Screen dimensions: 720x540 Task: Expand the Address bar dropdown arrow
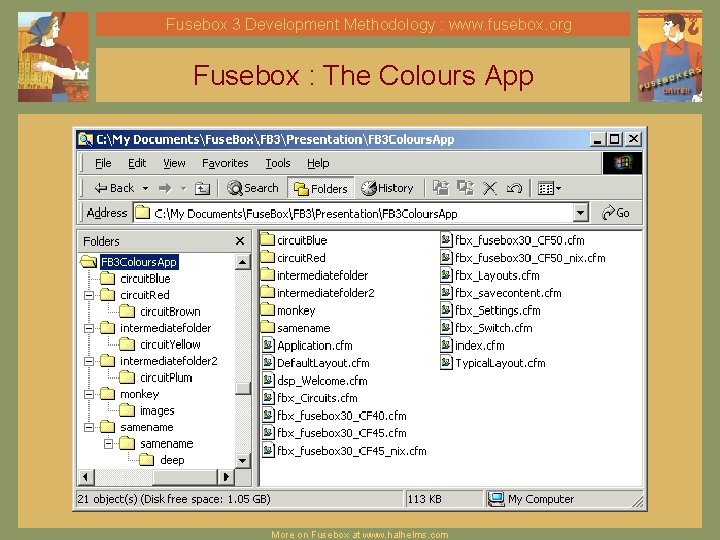580,214
